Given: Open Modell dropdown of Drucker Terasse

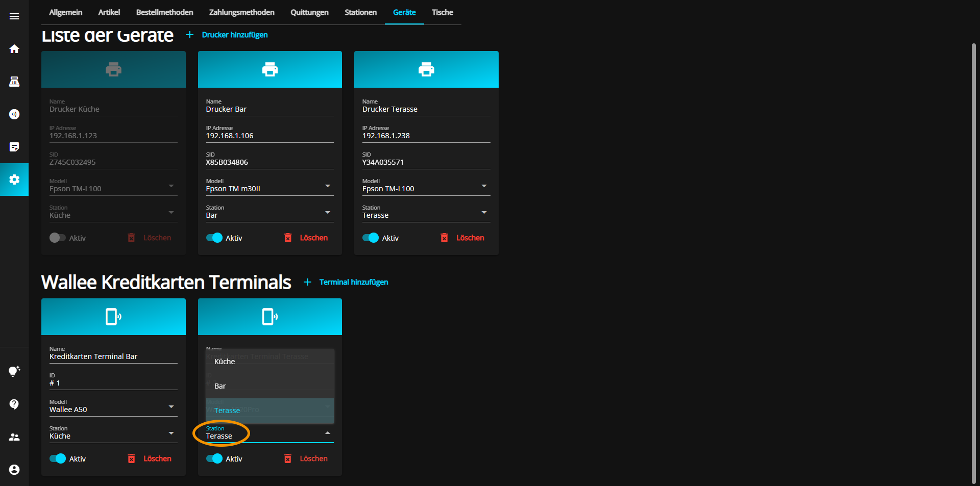Looking at the screenshot, I should tap(426, 186).
